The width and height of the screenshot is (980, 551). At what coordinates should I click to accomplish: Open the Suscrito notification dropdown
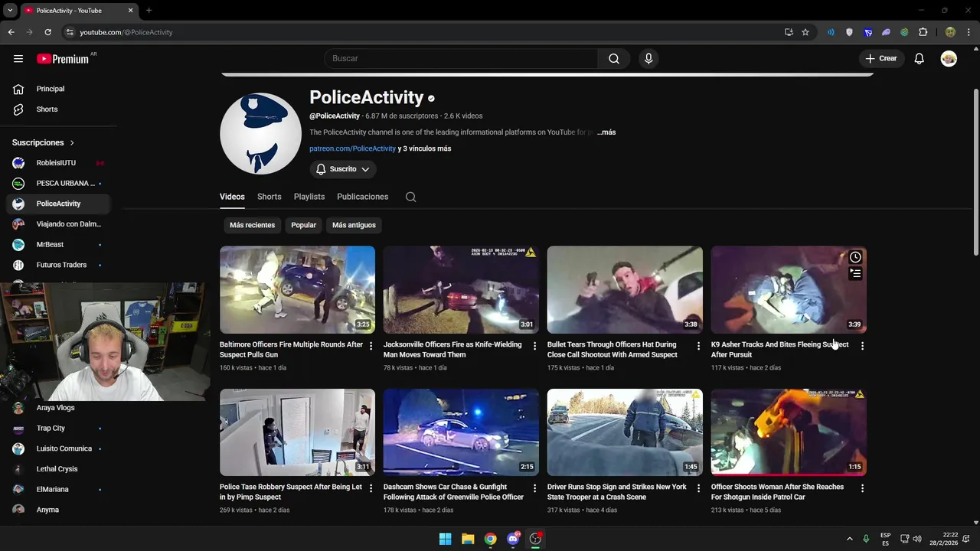(x=343, y=169)
